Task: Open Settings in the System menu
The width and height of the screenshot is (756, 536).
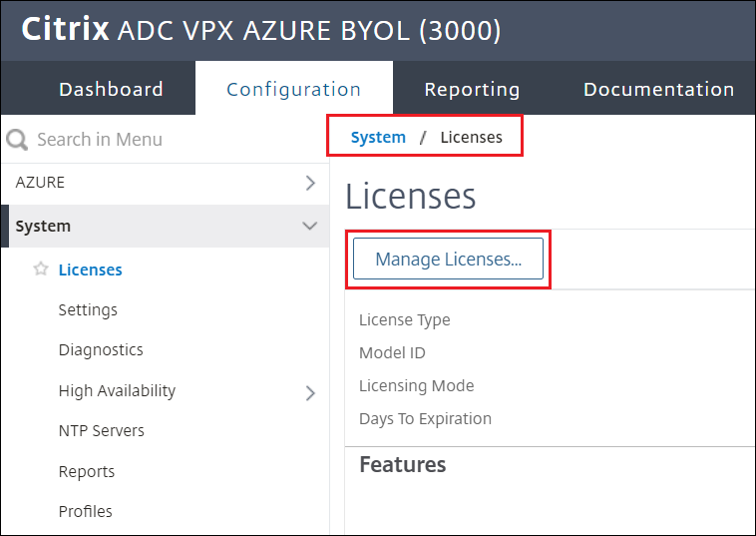Action: click(88, 309)
